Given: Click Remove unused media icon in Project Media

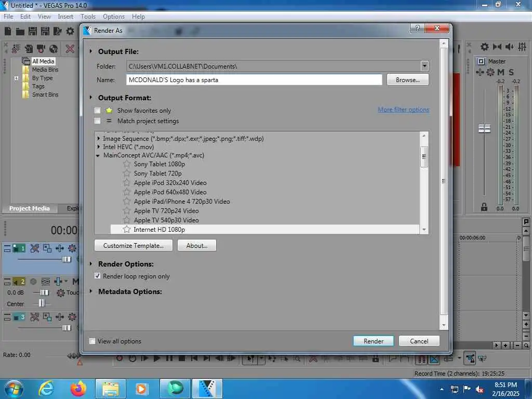Looking at the screenshot, I should [x=16, y=49].
